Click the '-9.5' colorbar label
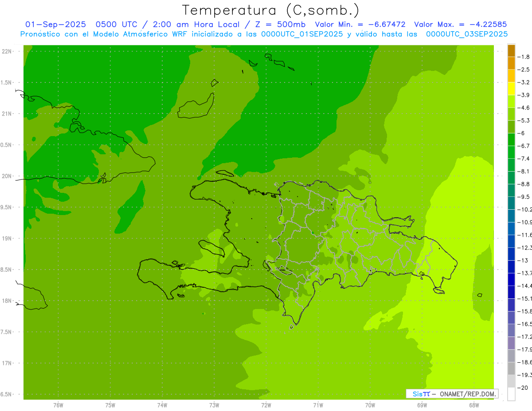The height and width of the screenshot is (411, 532). (x=524, y=197)
